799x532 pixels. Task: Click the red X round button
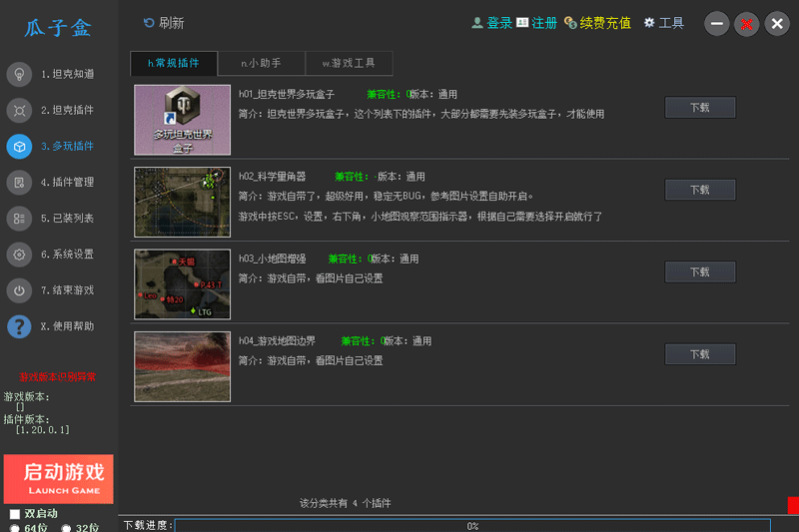tap(746, 23)
